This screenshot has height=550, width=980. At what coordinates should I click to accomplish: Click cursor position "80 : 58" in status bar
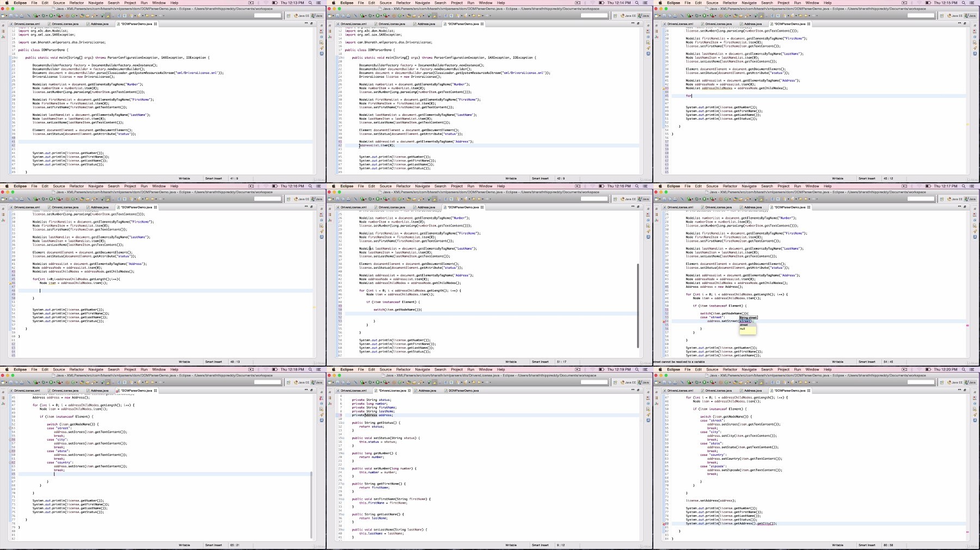[888, 545]
